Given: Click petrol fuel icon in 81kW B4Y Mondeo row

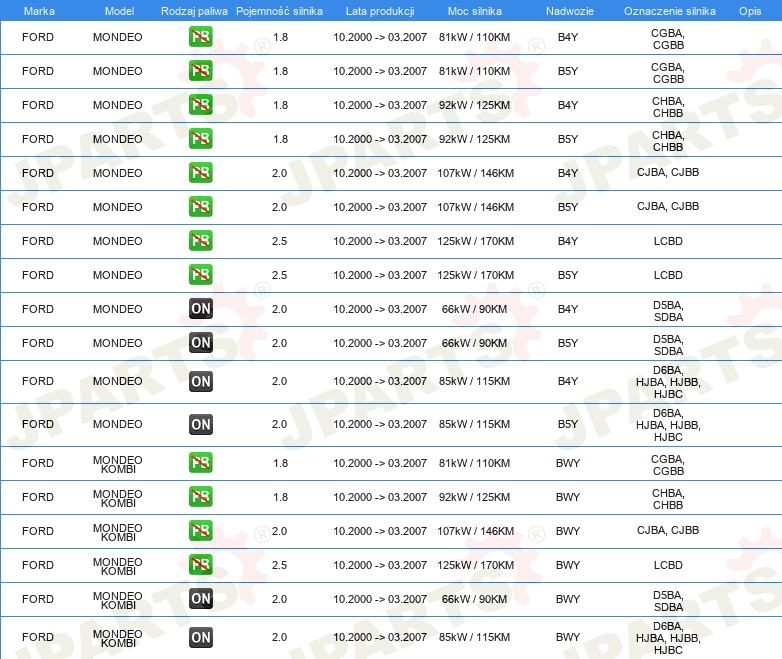Looking at the screenshot, I should click(200, 37).
